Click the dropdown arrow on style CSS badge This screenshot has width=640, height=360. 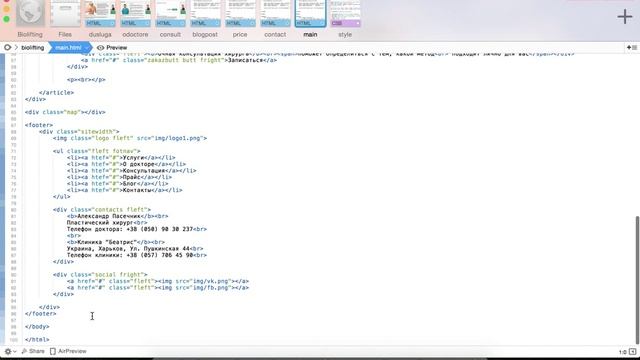[x=357, y=23]
